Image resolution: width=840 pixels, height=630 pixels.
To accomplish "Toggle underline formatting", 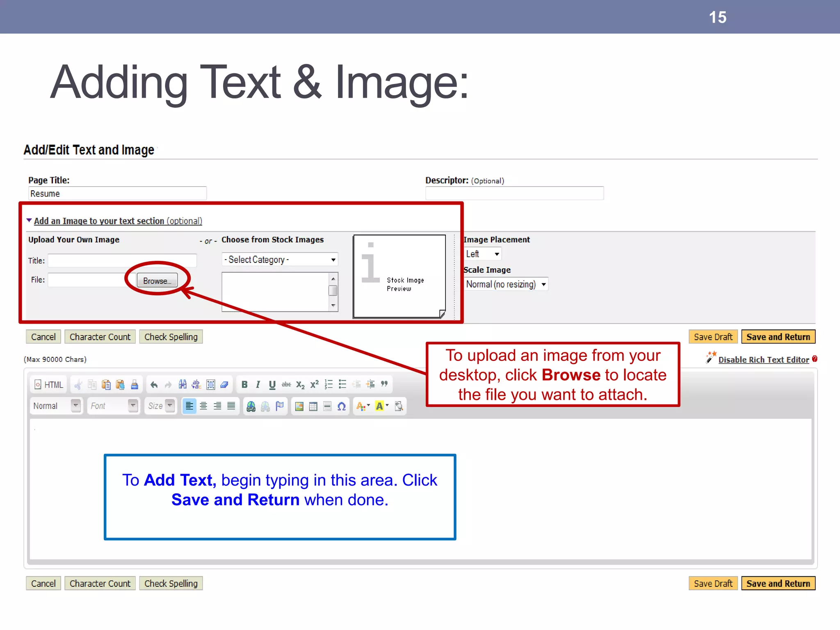I will click(x=272, y=385).
